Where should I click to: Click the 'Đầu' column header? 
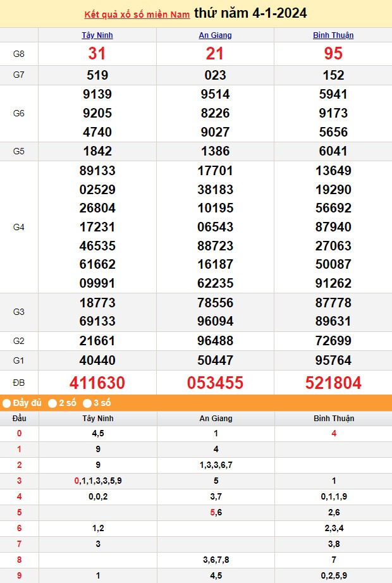click(x=19, y=419)
